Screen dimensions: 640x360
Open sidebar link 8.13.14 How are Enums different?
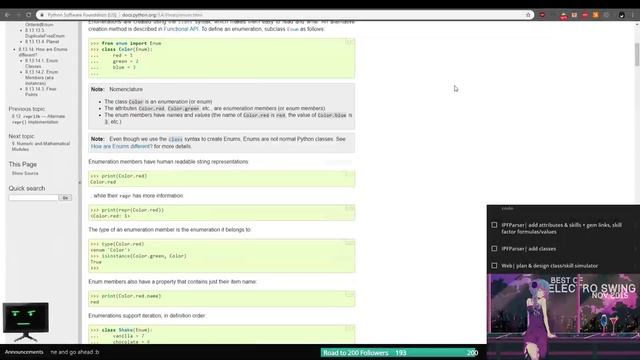tap(43, 52)
